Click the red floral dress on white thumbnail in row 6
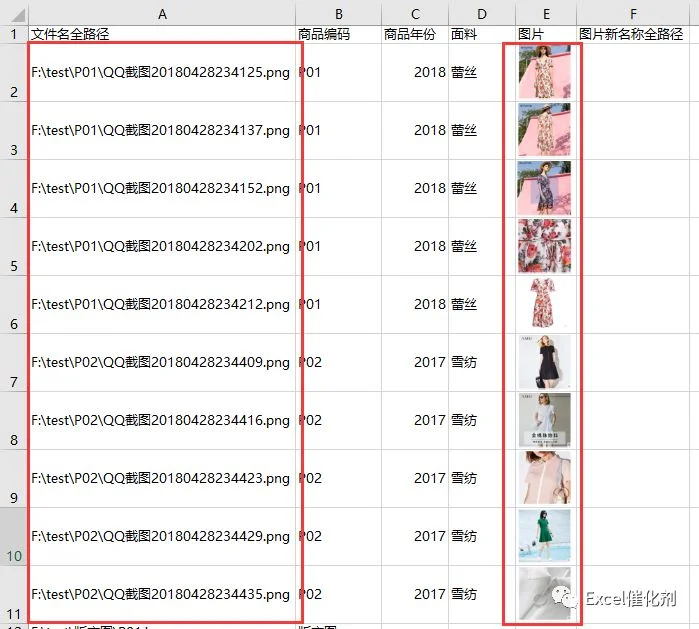 coord(544,304)
